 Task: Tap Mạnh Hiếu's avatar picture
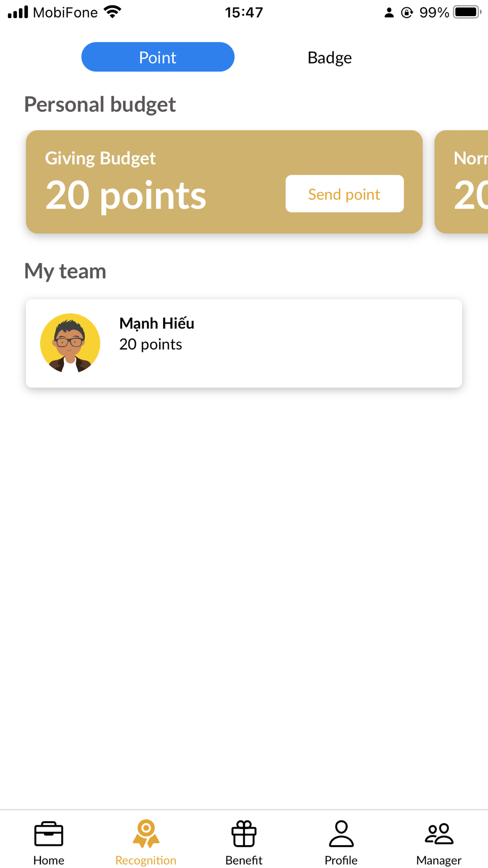point(70,343)
